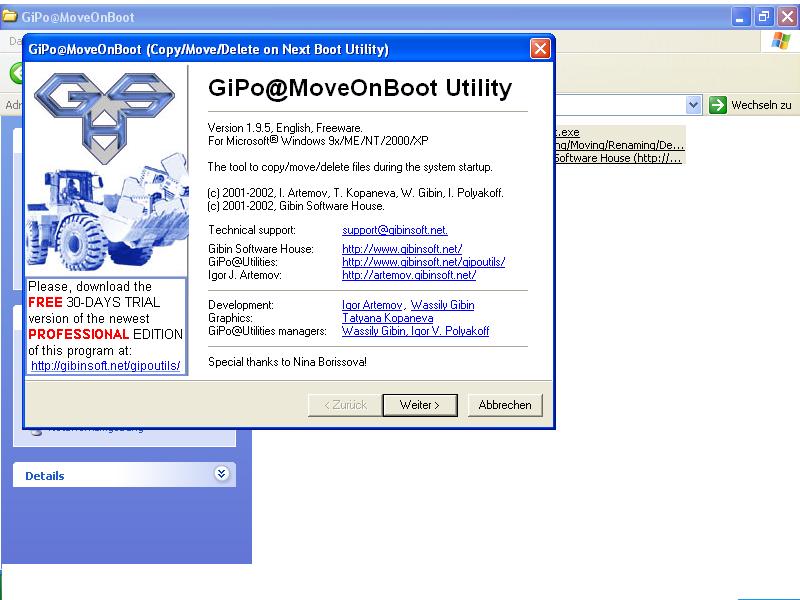800x600 pixels.
Task: Expand the Details panel chevron in Explorer
Action: click(221, 473)
